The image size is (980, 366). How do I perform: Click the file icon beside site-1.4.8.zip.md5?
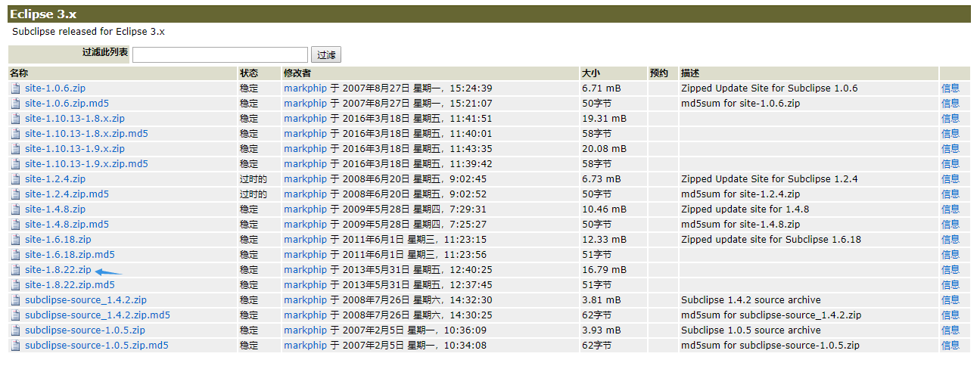coord(15,225)
